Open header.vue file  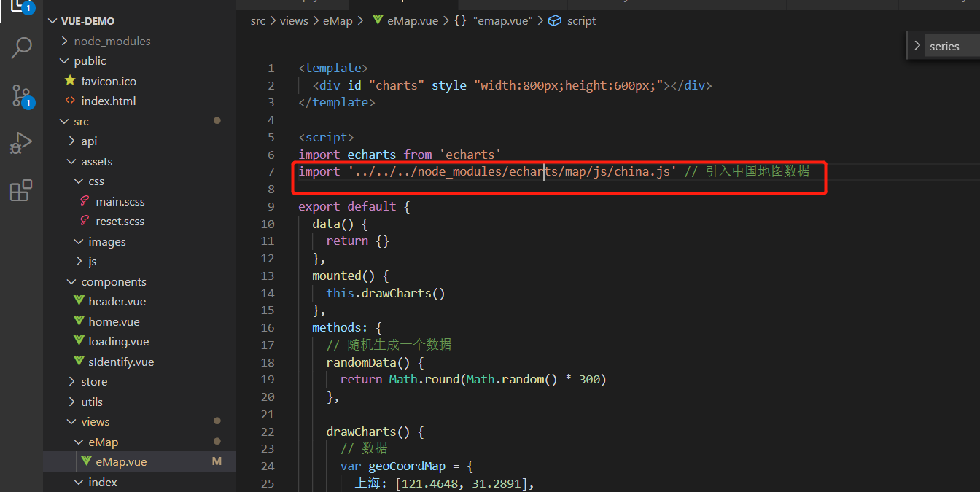coord(117,301)
